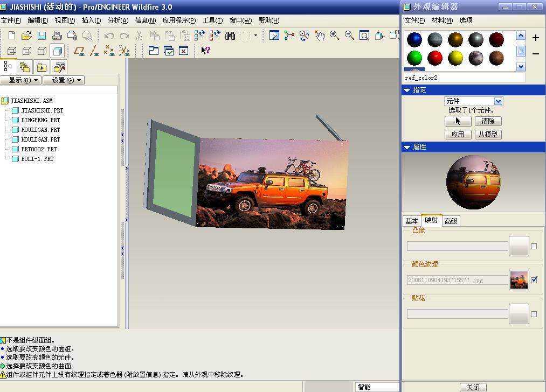Open a file with the folder icon
Viewport: 546px width, 392px height.
click(26, 36)
